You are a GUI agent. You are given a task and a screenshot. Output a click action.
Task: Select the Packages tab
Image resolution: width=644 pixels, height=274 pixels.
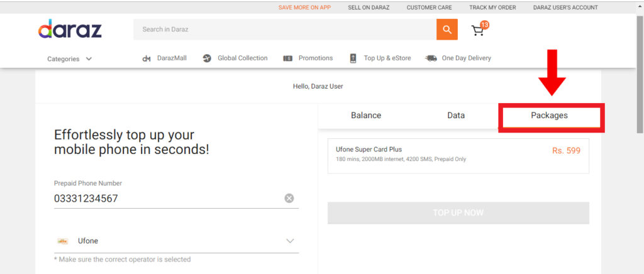pyautogui.click(x=549, y=116)
